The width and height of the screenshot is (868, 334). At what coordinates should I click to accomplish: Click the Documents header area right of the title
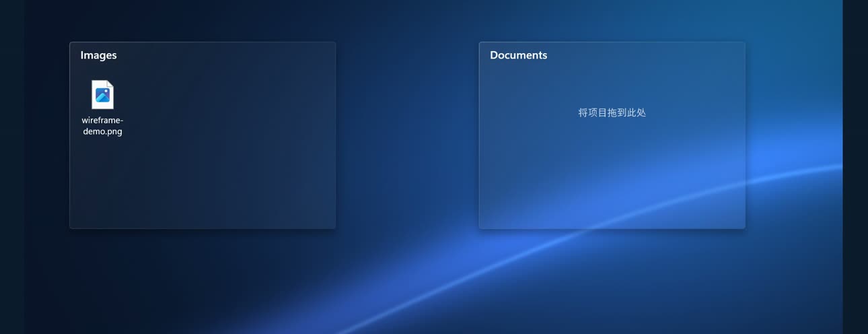646,55
